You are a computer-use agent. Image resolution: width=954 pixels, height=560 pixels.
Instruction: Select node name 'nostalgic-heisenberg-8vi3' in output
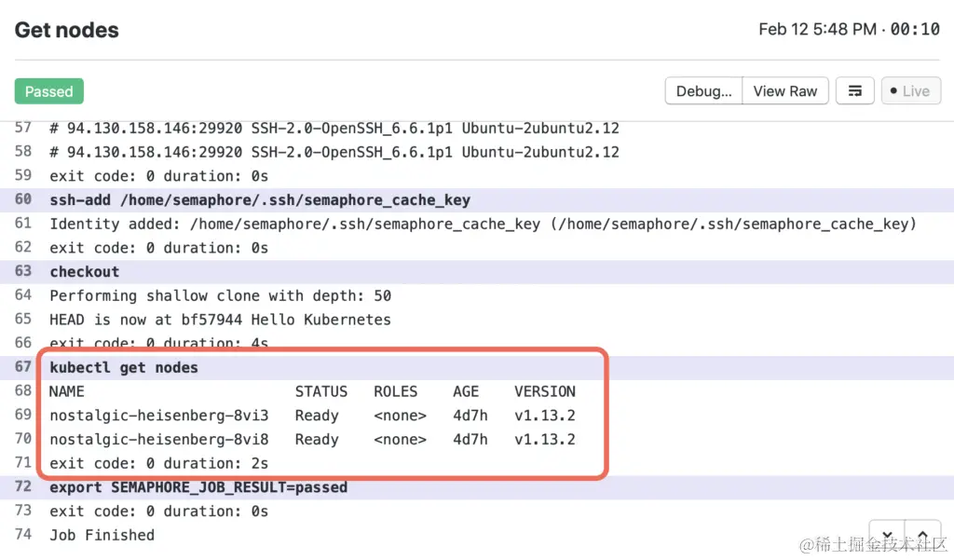[158, 416]
